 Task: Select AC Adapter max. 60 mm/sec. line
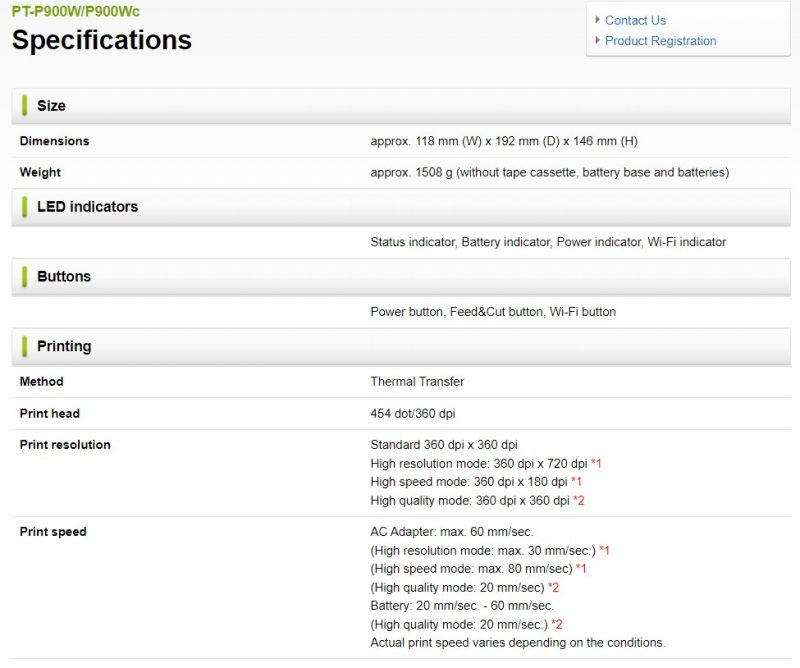[452, 532]
